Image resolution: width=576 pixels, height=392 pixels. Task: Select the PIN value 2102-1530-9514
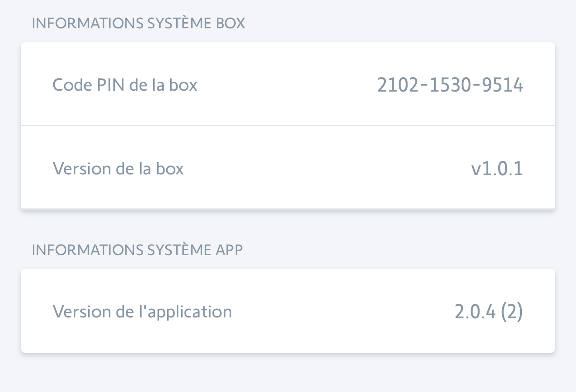(450, 85)
